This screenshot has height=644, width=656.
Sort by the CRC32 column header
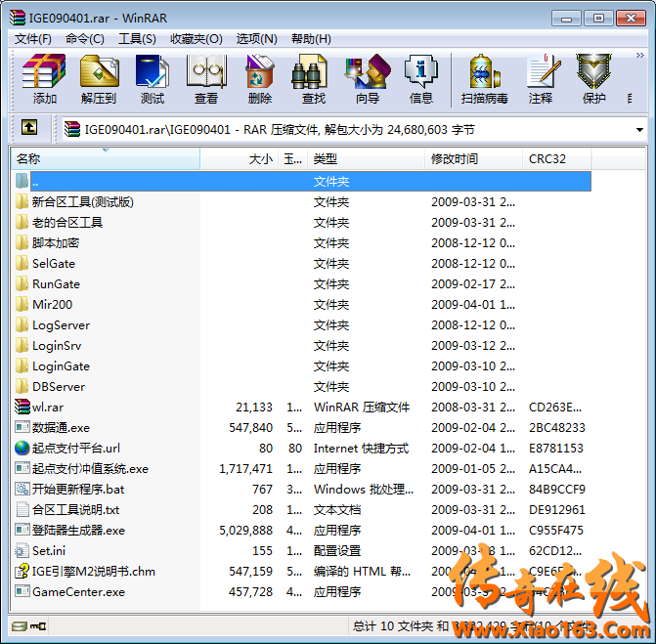[557, 159]
